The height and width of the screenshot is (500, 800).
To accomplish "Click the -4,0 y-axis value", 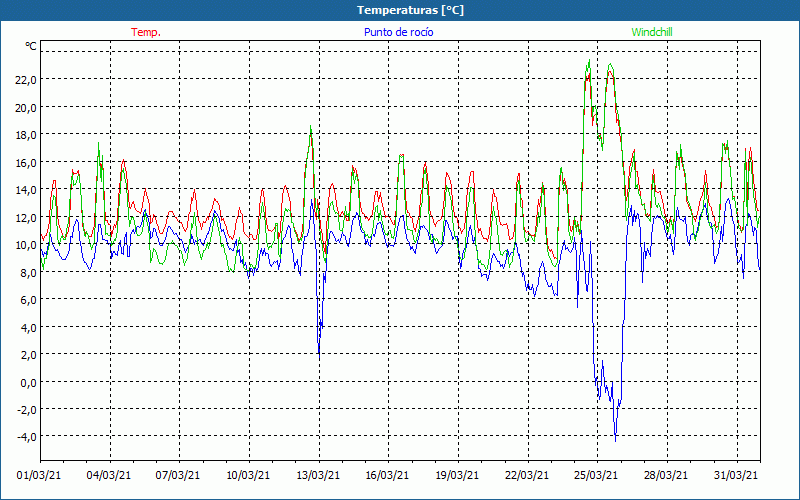I will point(27,437).
